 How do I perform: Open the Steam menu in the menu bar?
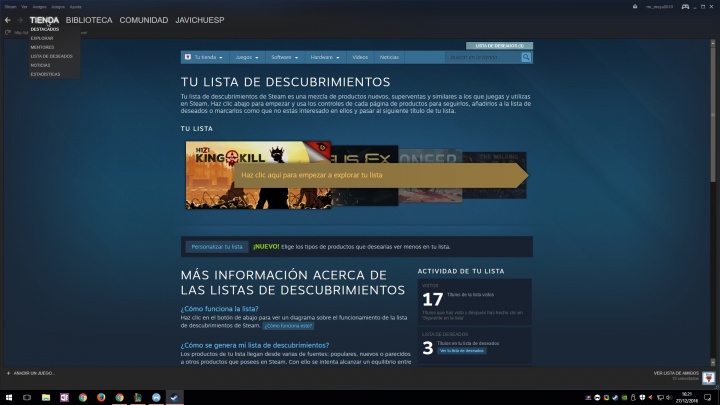10,7
